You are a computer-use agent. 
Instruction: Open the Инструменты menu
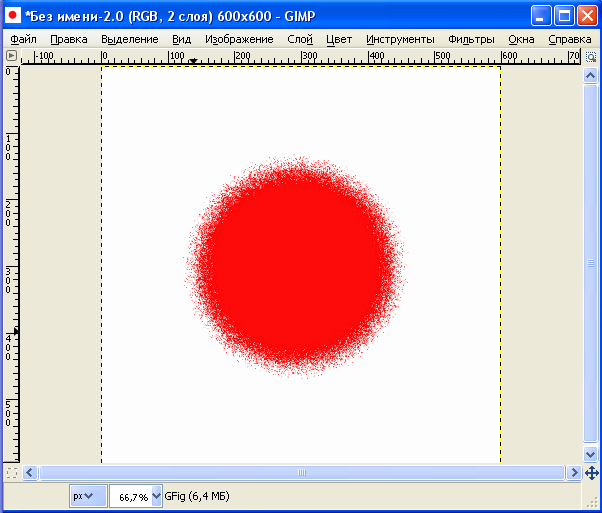400,39
